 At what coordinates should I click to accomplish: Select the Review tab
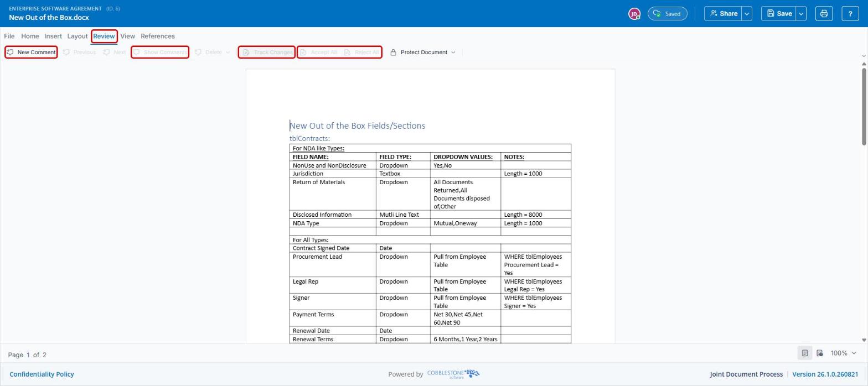(104, 36)
